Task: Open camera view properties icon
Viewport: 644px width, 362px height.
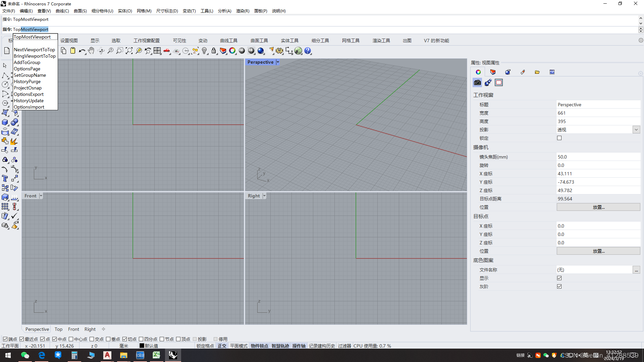Action: 477,82
